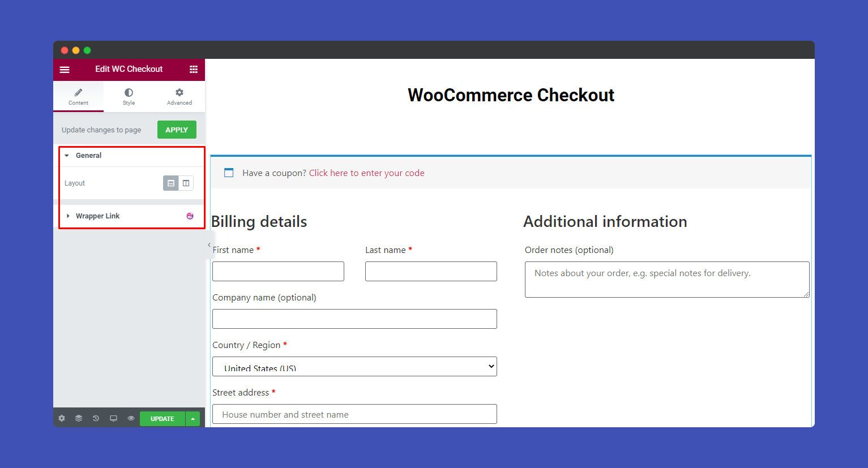Switch to the Content tab
868x468 pixels.
78,97
